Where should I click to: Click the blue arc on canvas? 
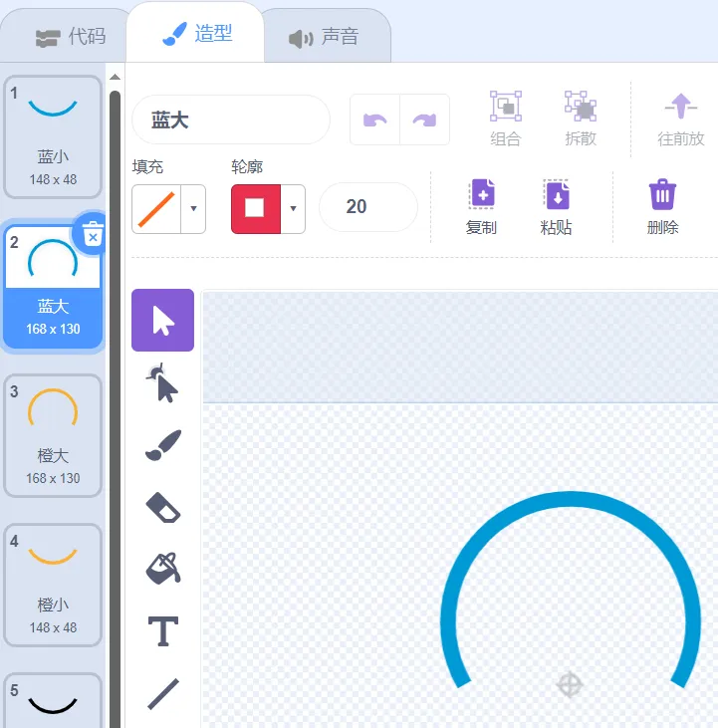coord(571,501)
